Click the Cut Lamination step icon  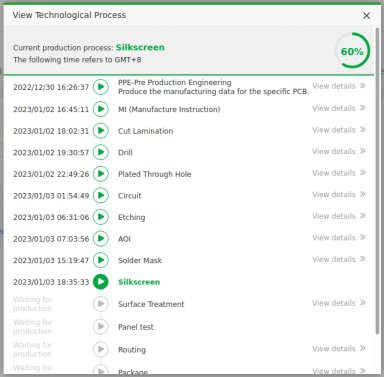point(101,131)
